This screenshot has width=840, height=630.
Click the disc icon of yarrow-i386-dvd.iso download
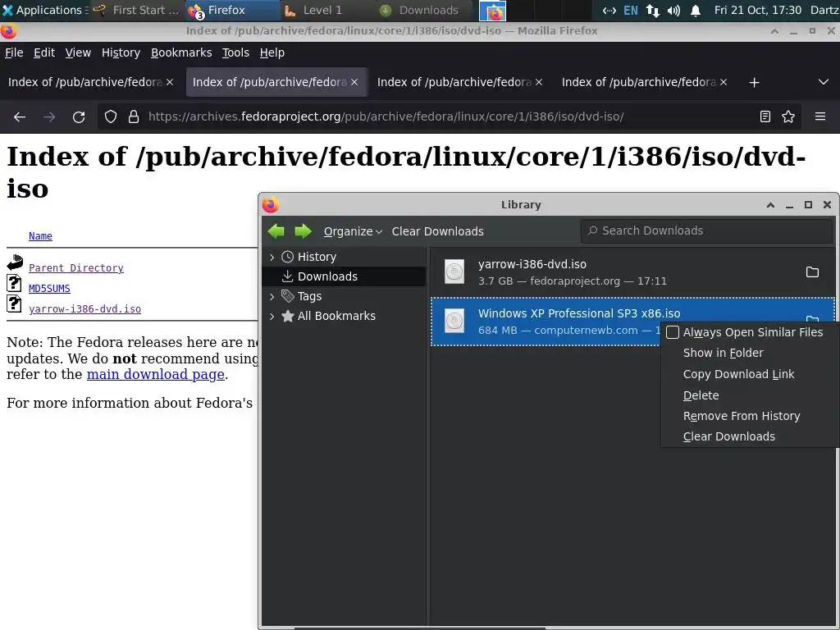pos(454,272)
